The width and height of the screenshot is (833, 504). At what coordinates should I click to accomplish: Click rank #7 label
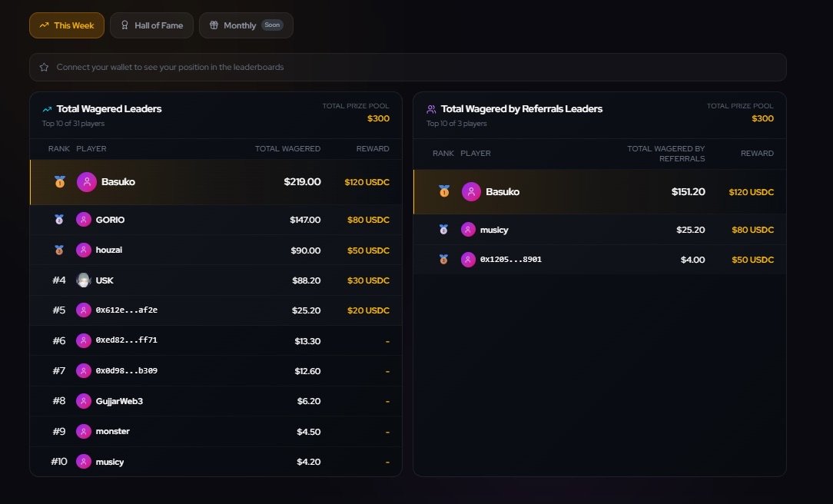pyautogui.click(x=59, y=370)
